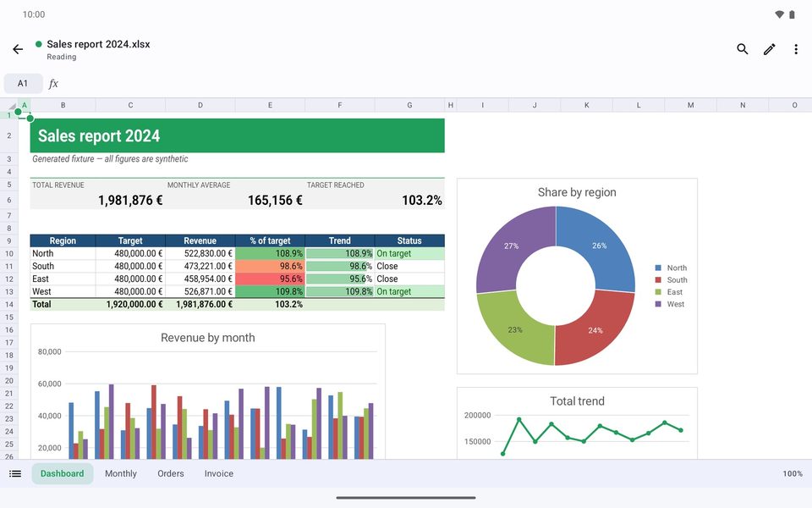
Task: Select the Total target cell 1,920,000.00 €
Action: (x=130, y=304)
